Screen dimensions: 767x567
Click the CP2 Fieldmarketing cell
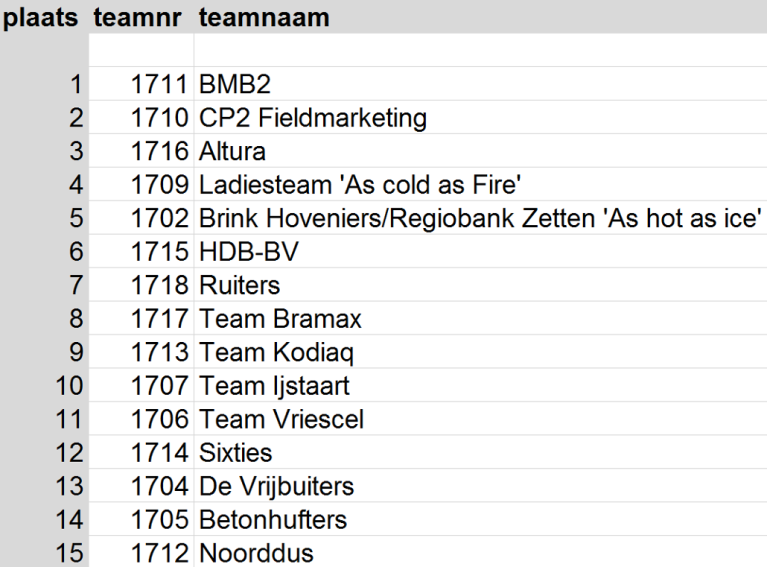[x=313, y=118]
